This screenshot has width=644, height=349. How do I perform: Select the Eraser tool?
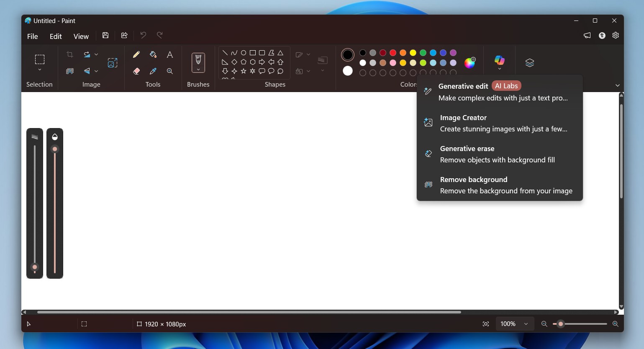coord(136,71)
